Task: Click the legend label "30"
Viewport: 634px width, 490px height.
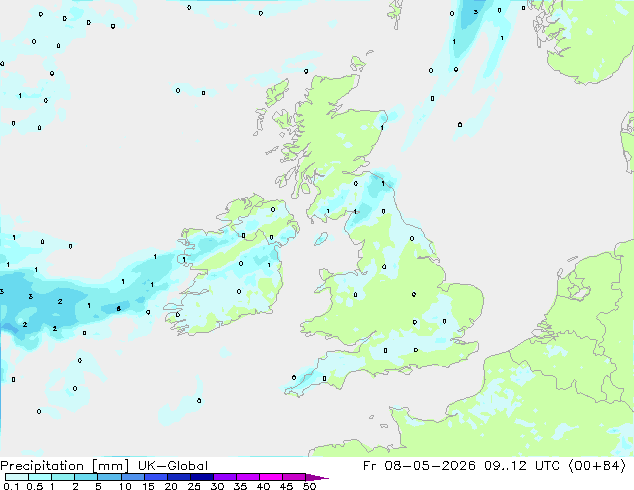Action: pyautogui.click(x=217, y=486)
